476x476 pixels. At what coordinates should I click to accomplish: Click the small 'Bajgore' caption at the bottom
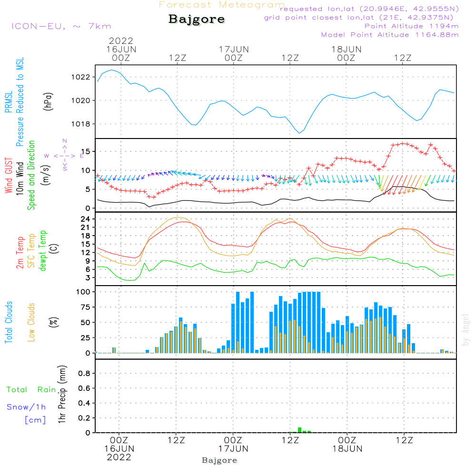point(219,460)
